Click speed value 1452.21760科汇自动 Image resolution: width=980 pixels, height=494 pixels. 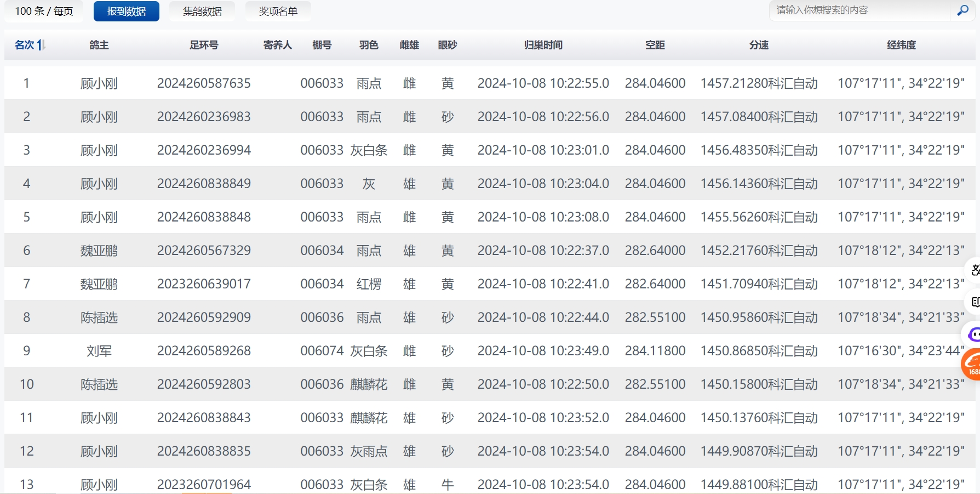pos(759,251)
